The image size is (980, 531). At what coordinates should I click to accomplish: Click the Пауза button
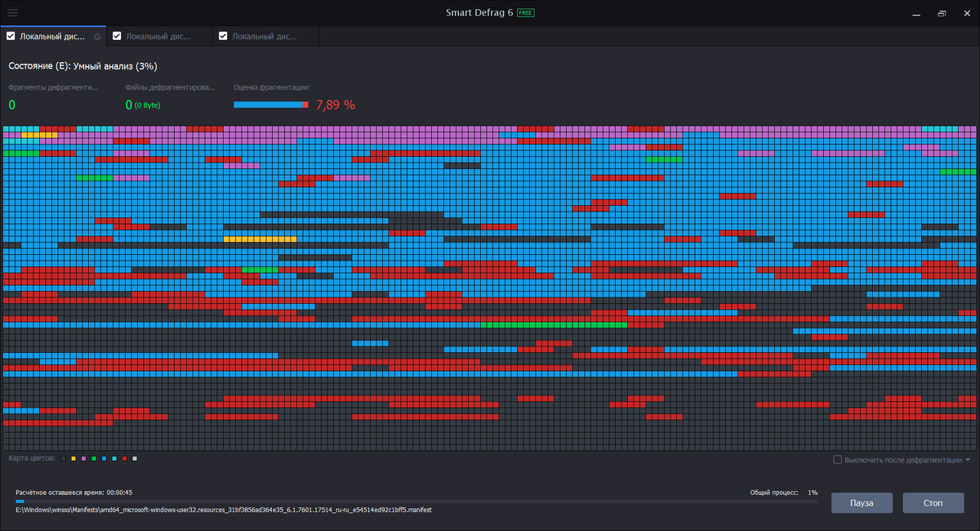click(862, 502)
